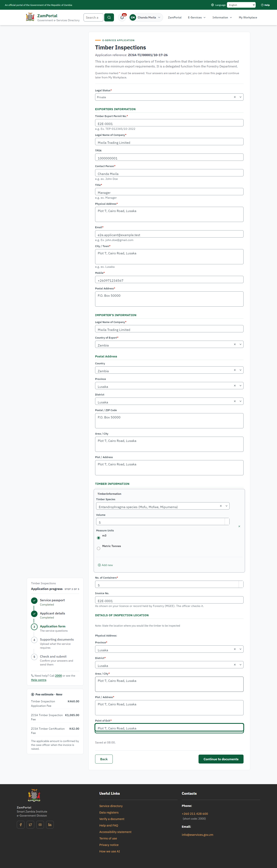Viewport: 277px width, 868px height.
Task: Click Continue to documents
Action: click(x=221, y=759)
